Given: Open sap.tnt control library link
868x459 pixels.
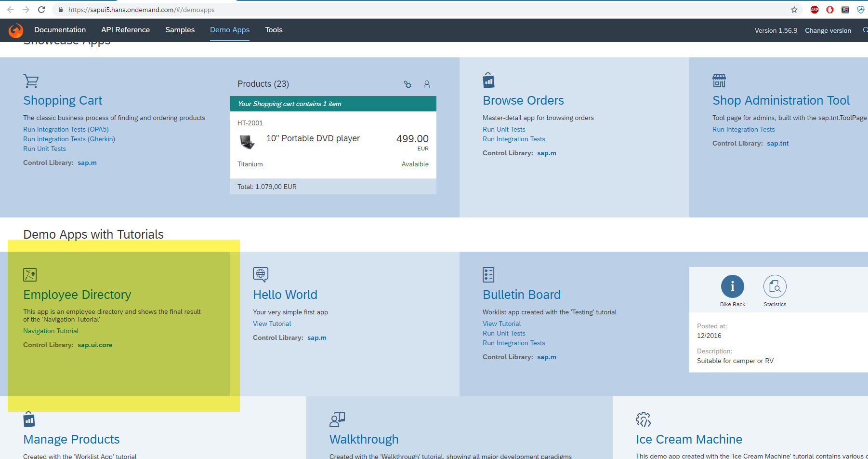Looking at the screenshot, I should 778,143.
